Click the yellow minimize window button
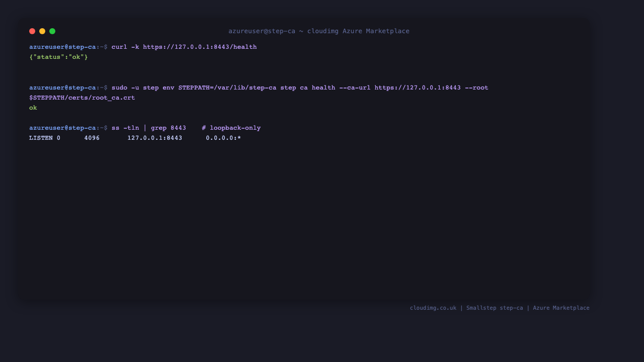 click(x=42, y=31)
